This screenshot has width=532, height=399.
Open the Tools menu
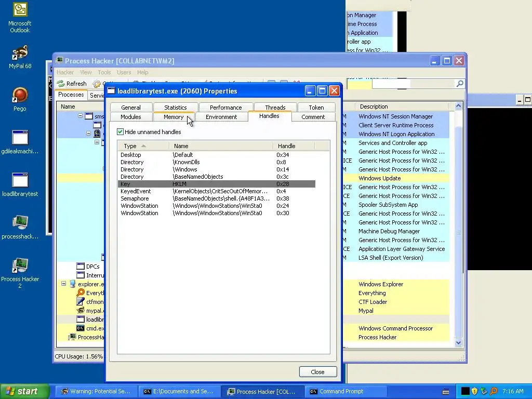[104, 72]
